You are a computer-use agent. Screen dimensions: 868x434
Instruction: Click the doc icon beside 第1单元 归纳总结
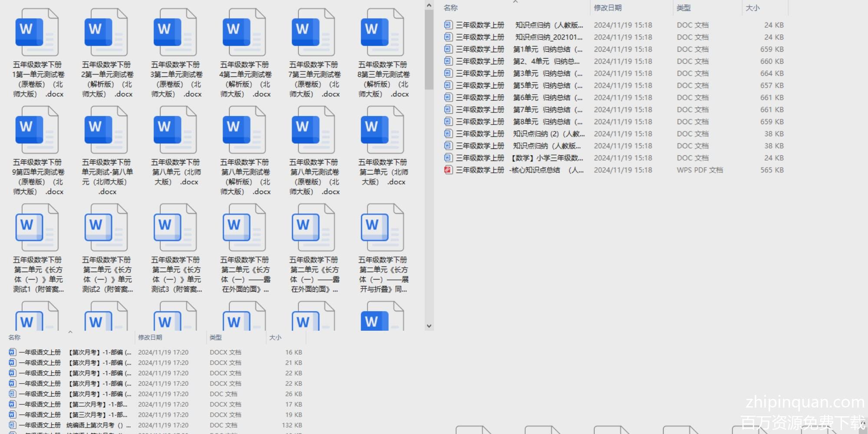(x=448, y=49)
